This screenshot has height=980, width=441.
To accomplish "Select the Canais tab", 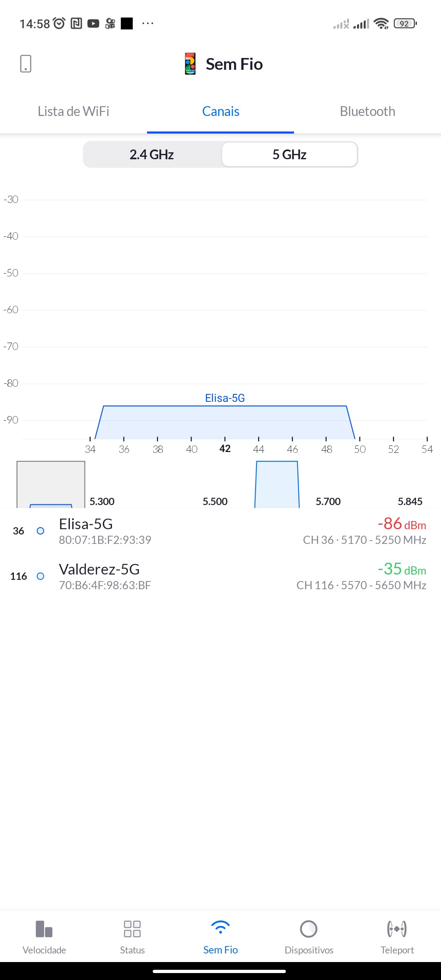I will (220, 111).
